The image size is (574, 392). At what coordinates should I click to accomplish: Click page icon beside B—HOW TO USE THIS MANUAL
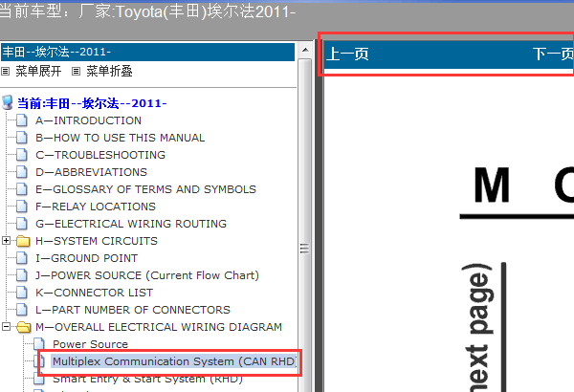tap(22, 138)
